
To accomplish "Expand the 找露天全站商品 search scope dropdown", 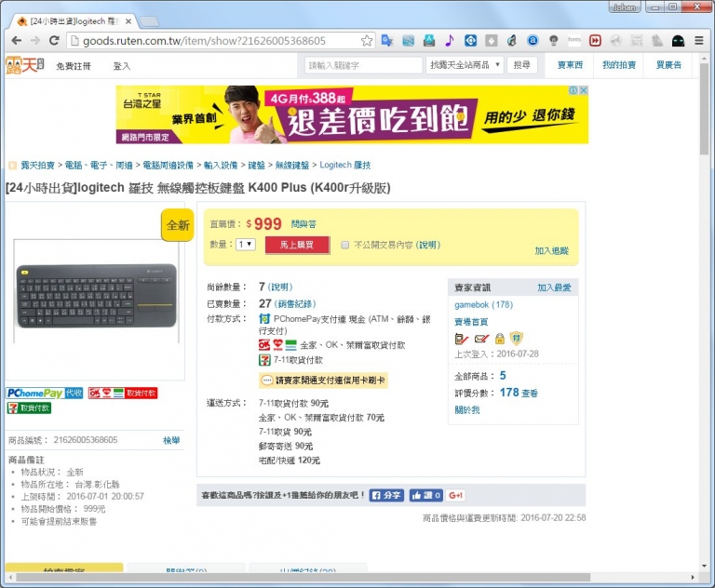I will click(465, 65).
